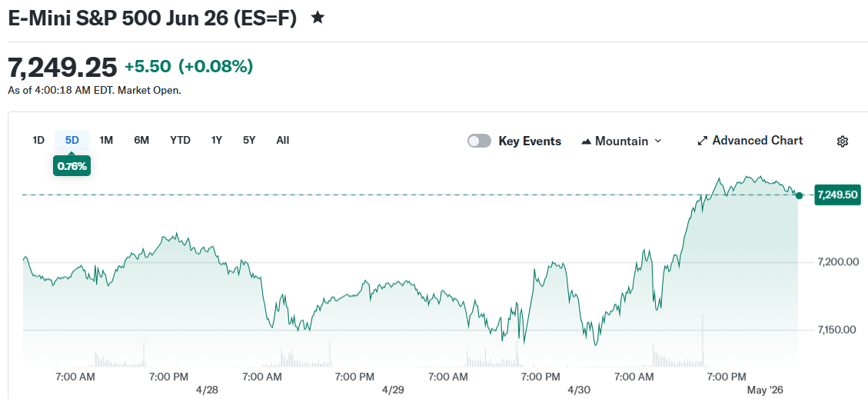Click the 7,249.25 quote price
Screen dimensions: 868x399
click(62, 68)
